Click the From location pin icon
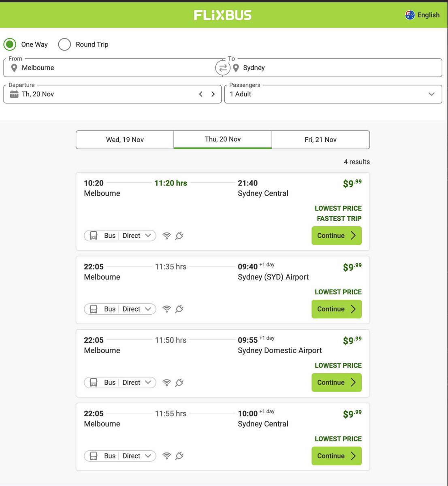This screenshot has width=448, height=486. pos(14,68)
